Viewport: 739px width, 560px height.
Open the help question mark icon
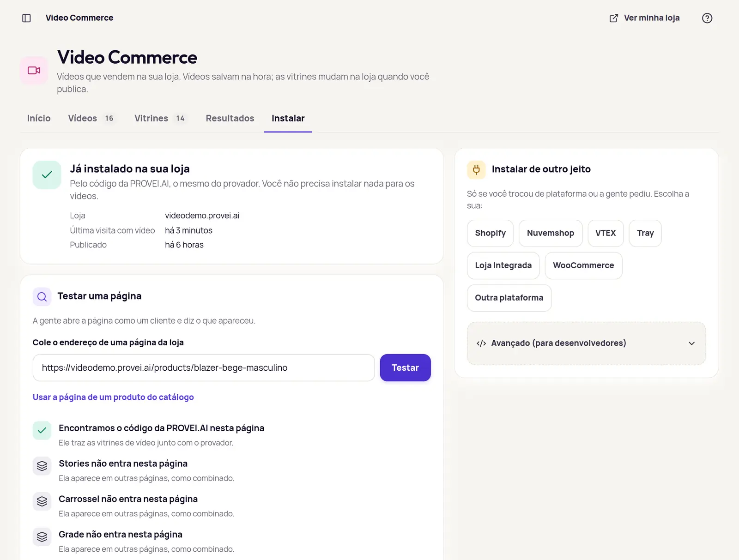coord(707,18)
